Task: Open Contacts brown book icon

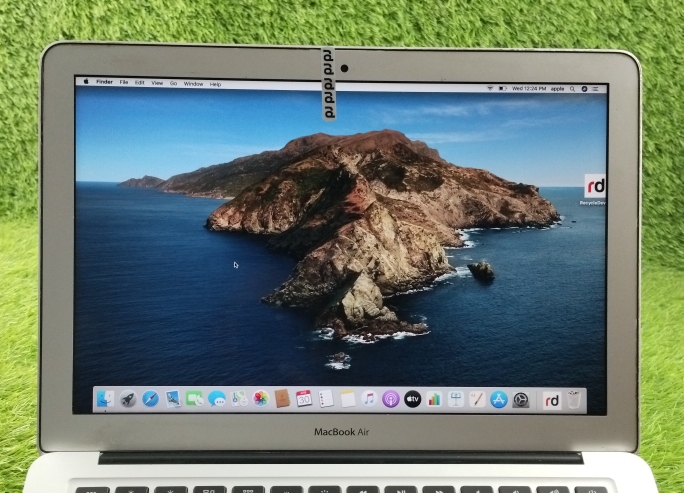Action: tap(282, 399)
